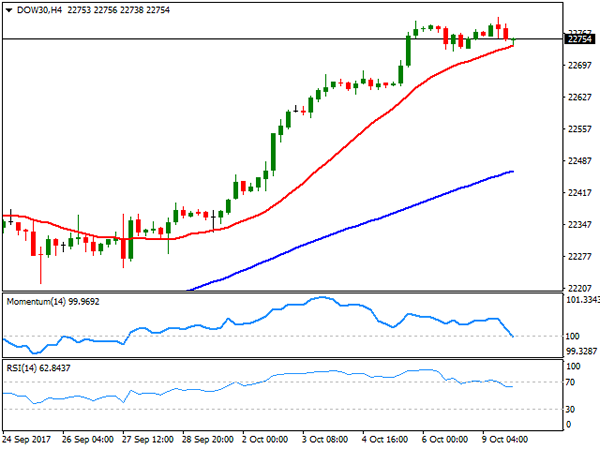Click the 28 Sep 20:00 time label
This screenshot has width=600, height=450.
point(208,439)
